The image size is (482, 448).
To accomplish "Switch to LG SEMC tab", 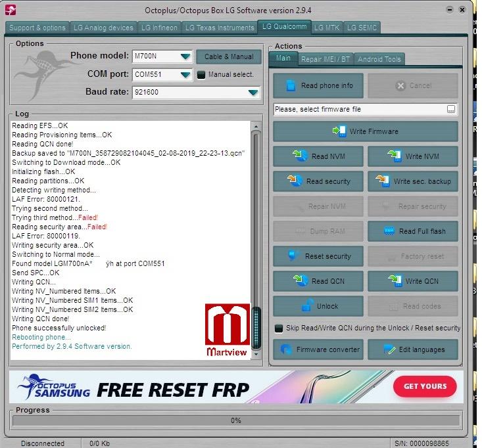I will pos(362,28).
